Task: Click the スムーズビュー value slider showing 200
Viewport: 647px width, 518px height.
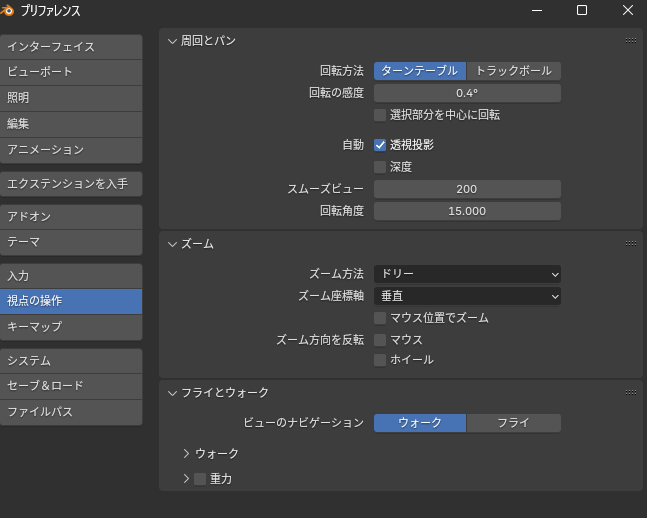Action: [467, 189]
